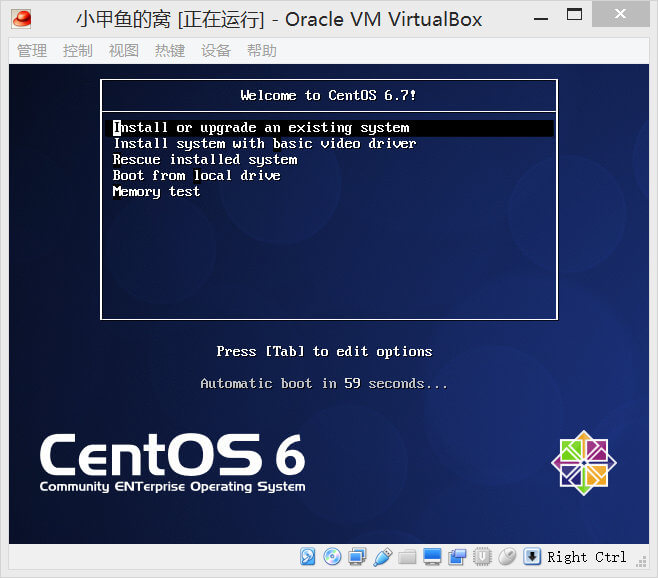Open the 视图 menu
658x578 pixels.
124,51
